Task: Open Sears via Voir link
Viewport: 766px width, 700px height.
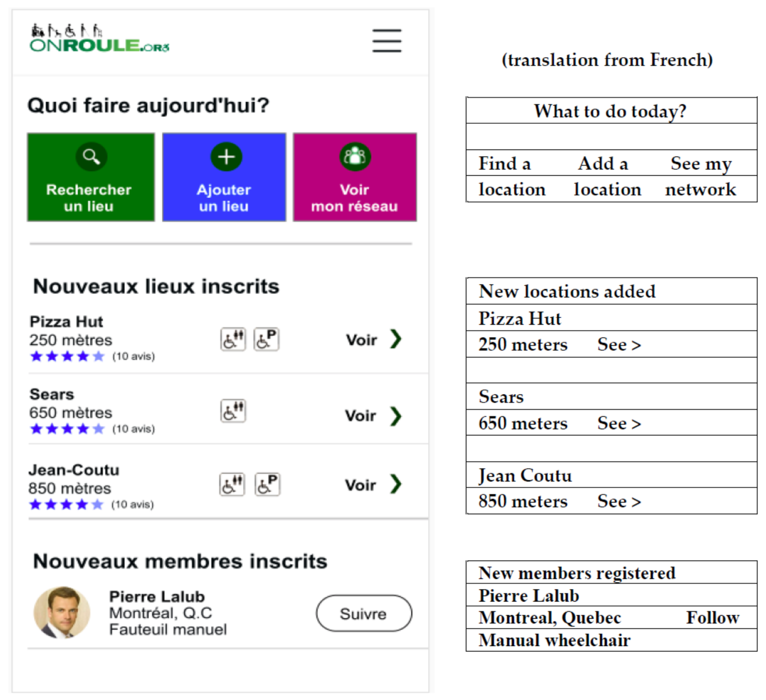Action: click(x=360, y=416)
